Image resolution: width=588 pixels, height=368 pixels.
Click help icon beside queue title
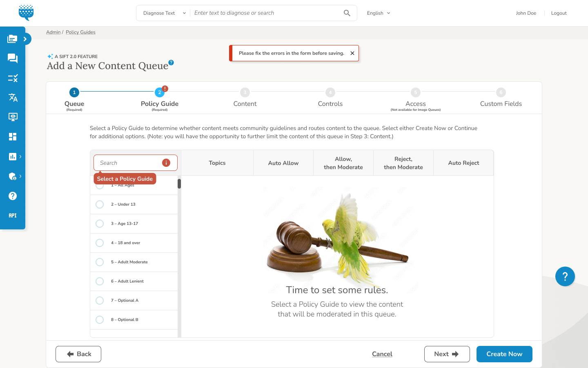[171, 63]
